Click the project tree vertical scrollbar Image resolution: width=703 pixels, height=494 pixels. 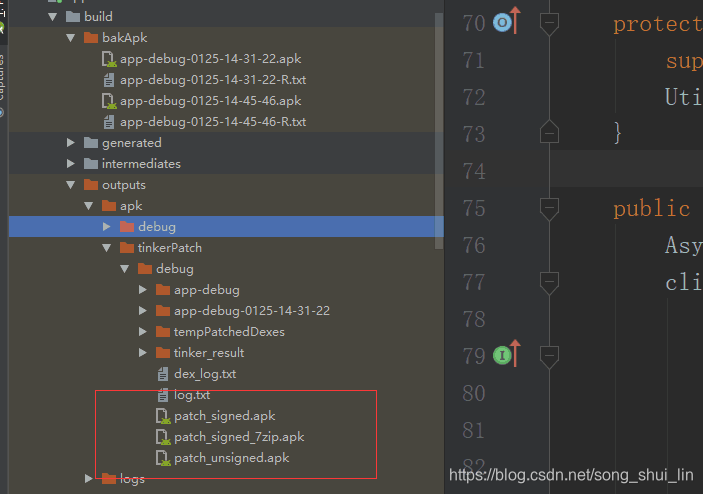tap(439, 130)
